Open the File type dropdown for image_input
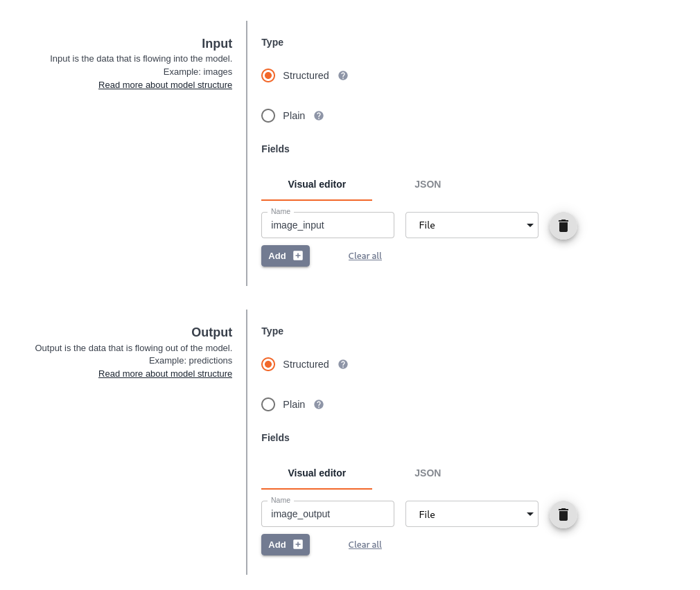The width and height of the screenshot is (700, 590). pyautogui.click(x=472, y=225)
